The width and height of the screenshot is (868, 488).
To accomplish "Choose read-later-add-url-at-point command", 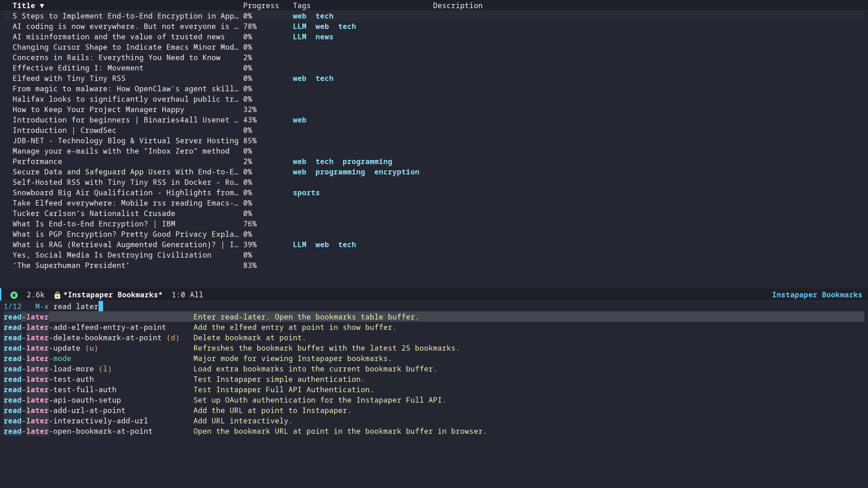I will point(65,411).
